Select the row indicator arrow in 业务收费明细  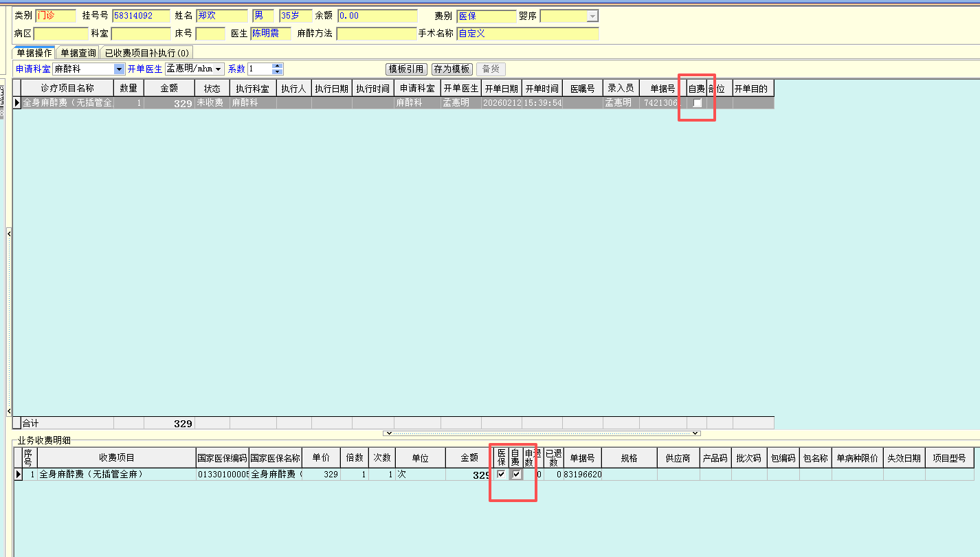click(x=19, y=475)
